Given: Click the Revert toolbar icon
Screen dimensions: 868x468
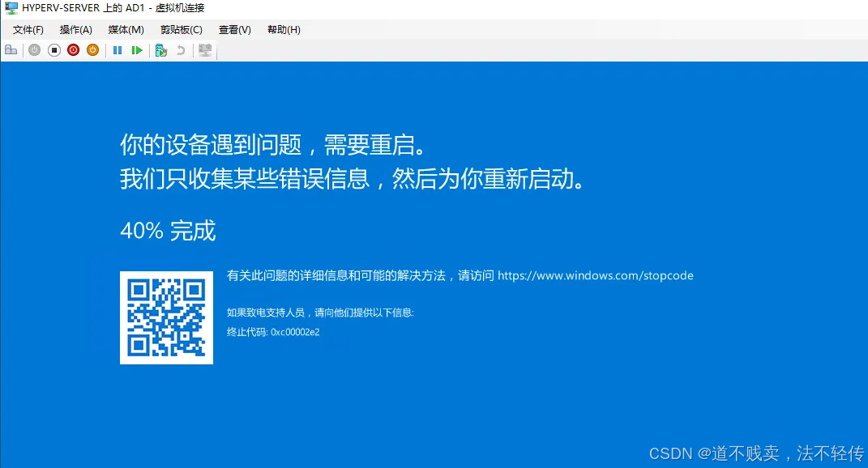Looking at the screenshot, I should pos(181,50).
